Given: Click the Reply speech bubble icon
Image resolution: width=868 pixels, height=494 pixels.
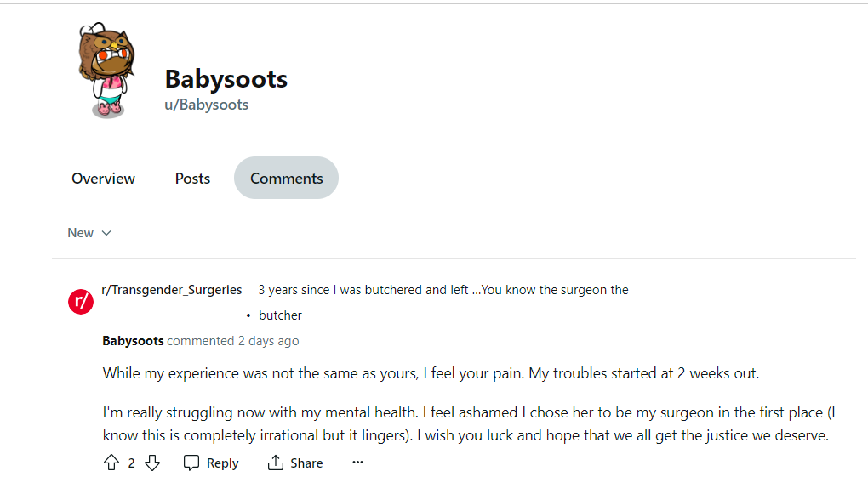Looking at the screenshot, I should point(191,463).
